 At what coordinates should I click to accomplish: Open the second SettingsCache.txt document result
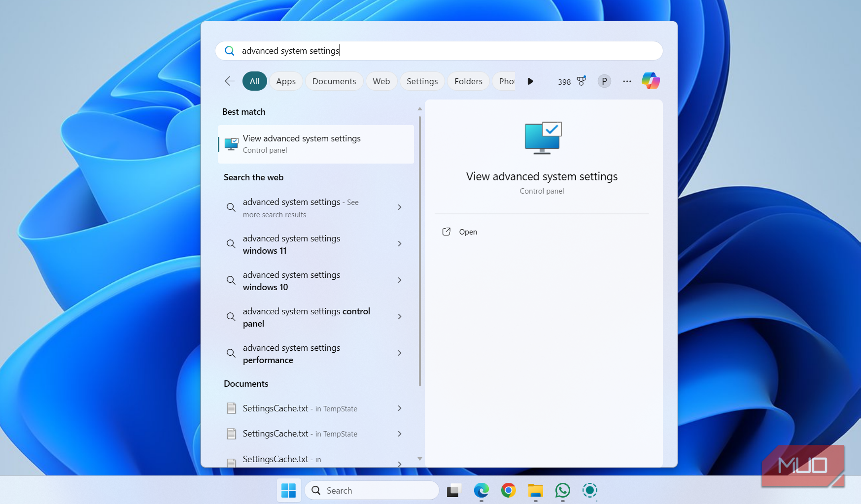click(x=306, y=434)
